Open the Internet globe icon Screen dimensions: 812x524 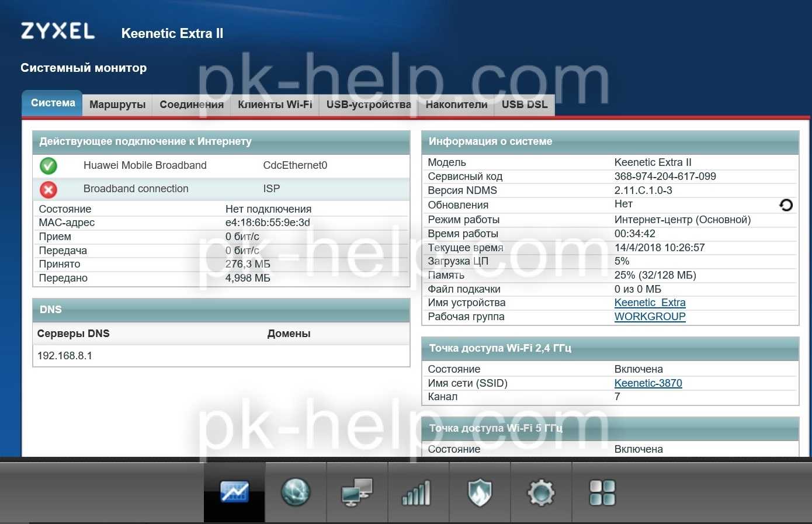pyautogui.click(x=296, y=492)
